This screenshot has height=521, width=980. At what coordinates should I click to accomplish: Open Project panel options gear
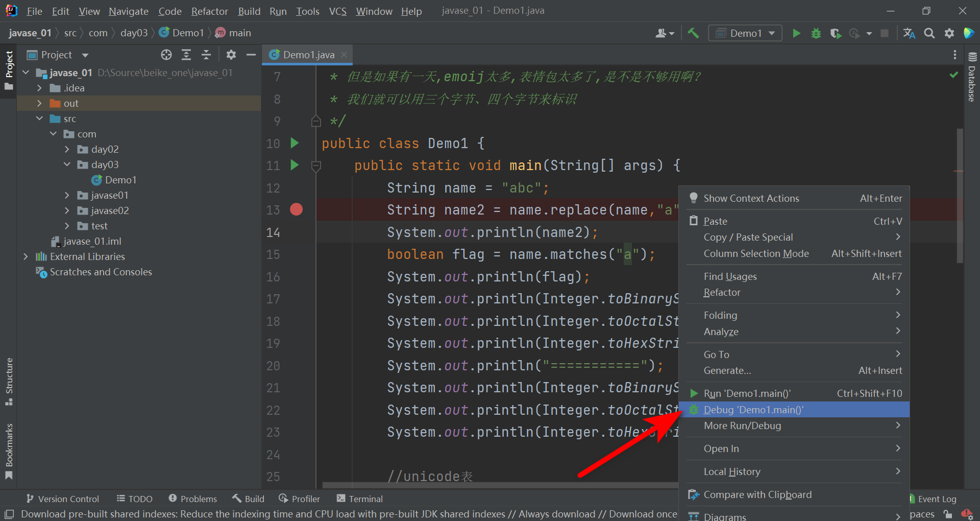(231, 55)
